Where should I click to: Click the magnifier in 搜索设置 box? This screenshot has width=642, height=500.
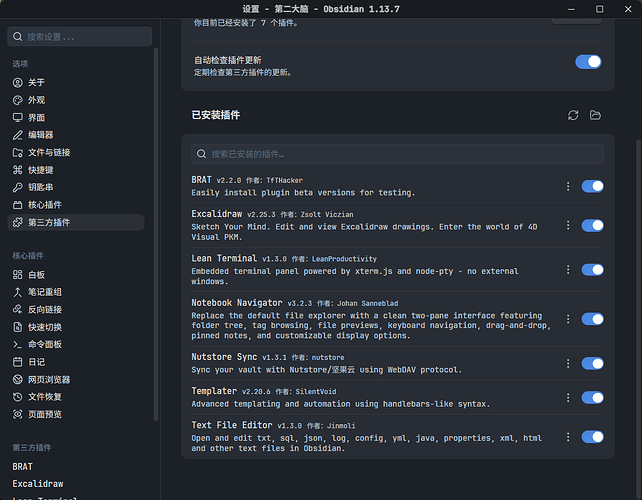point(18,37)
